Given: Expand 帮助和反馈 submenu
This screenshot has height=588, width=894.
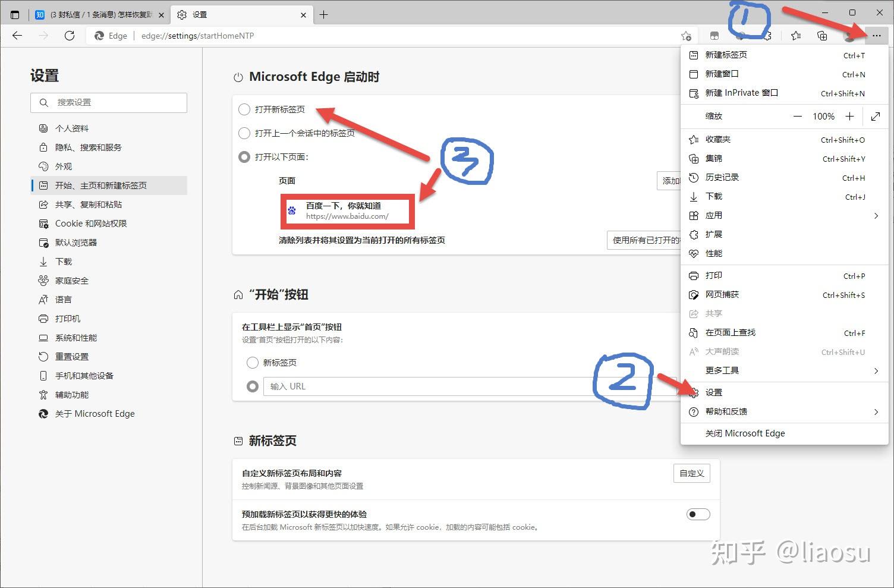Looking at the screenshot, I should click(x=784, y=412).
